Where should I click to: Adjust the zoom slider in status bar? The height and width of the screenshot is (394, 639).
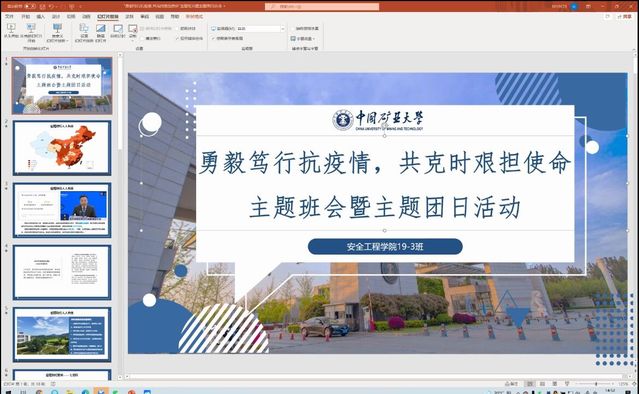(x=596, y=384)
